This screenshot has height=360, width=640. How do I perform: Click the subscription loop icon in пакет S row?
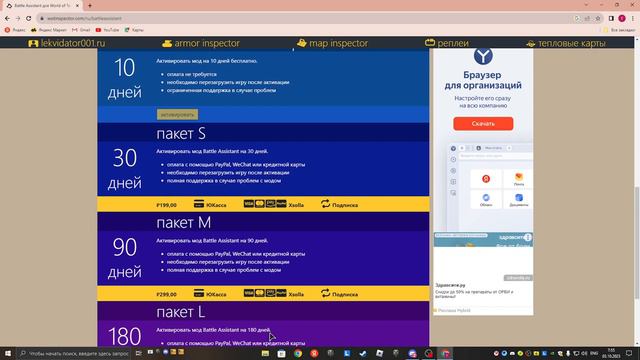[x=325, y=204]
